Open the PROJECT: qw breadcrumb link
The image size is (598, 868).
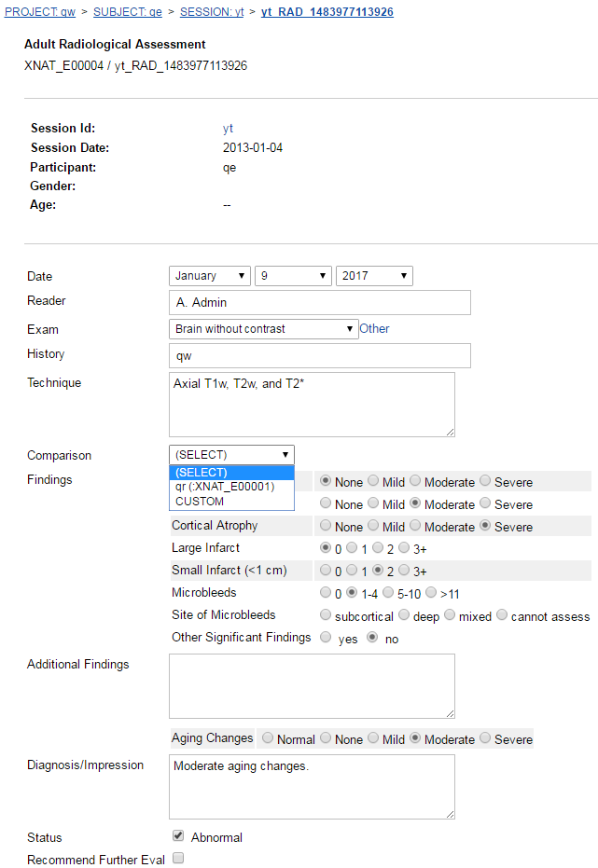pyautogui.click(x=40, y=12)
